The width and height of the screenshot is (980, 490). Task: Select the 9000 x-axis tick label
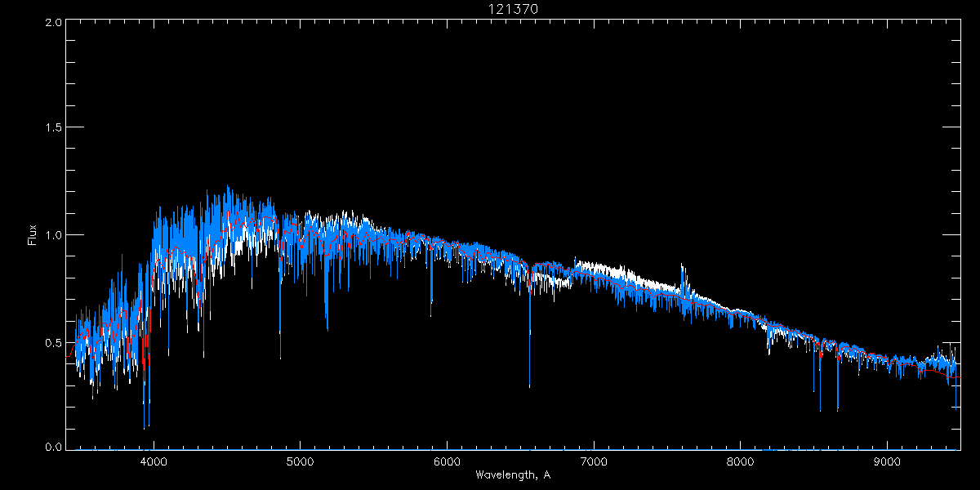pos(888,460)
